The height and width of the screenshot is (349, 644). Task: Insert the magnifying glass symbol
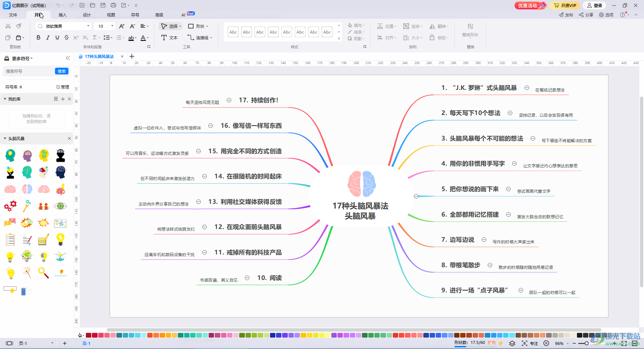tap(44, 273)
